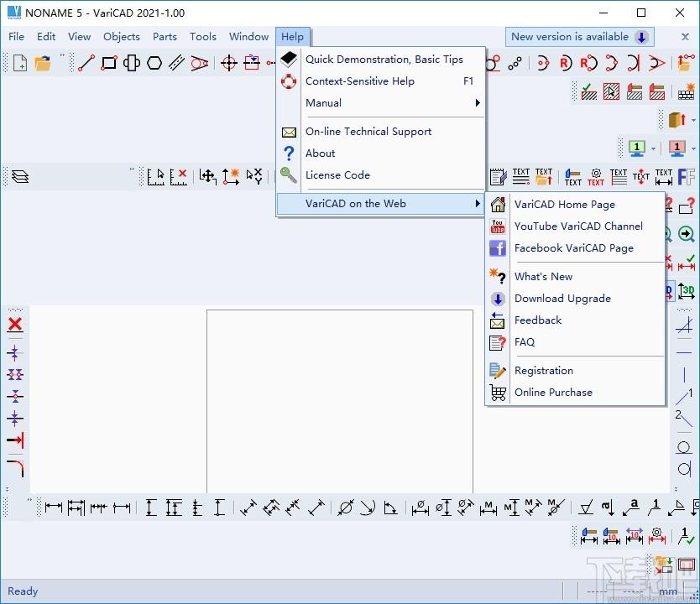
Task: Expand VariCAD on the Web submenu
Action: click(381, 204)
